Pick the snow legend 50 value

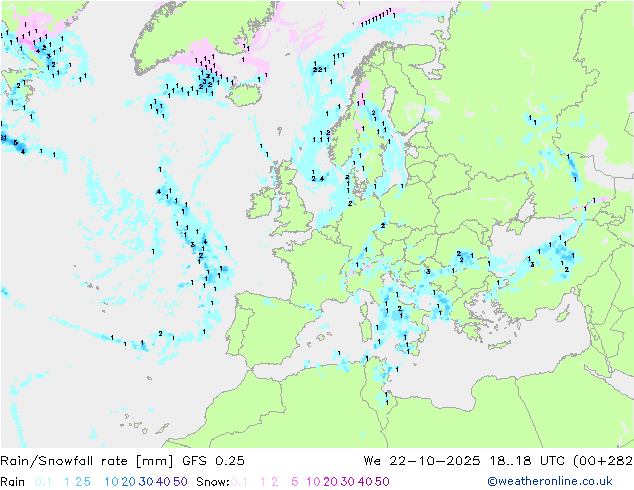[x=382, y=482]
